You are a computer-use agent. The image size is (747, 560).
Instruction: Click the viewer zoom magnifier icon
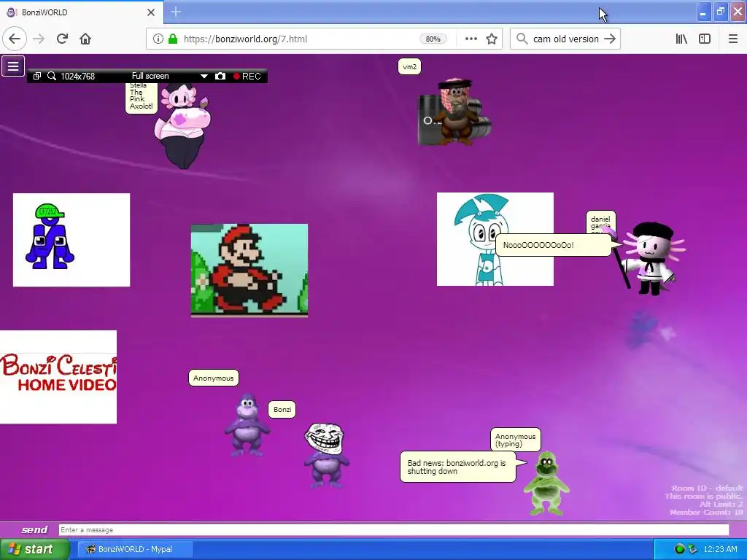52,76
